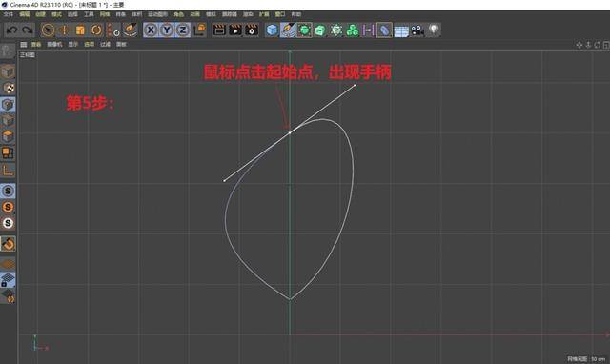Open the 帮助 menu
This screenshot has width=610, height=364.
[x=296, y=14]
